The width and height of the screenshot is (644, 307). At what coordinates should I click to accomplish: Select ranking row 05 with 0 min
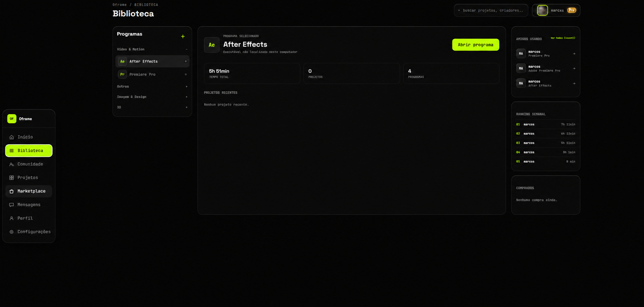pyautogui.click(x=545, y=161)
